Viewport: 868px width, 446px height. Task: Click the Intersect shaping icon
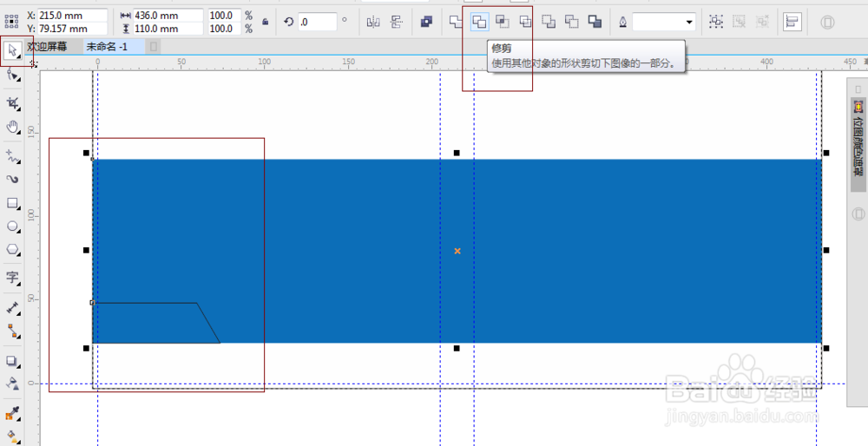(503, 22)
